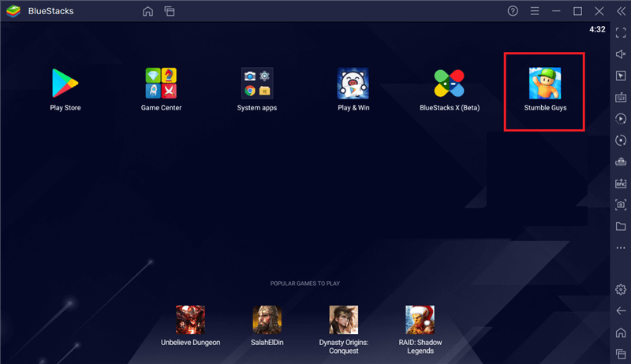This screenshot has width=631, height=364.
Task: Open keyboard game controls in sidebar
Action: pos(621,97)
